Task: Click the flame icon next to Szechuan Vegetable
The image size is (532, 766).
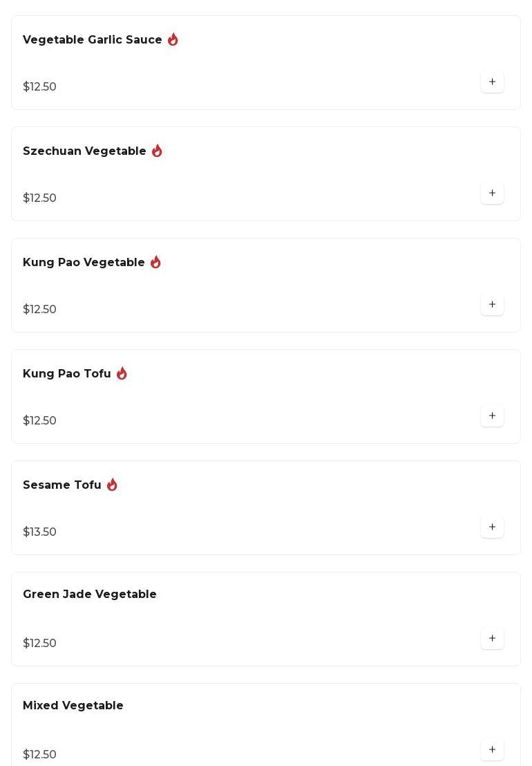Action: [157, 151]
